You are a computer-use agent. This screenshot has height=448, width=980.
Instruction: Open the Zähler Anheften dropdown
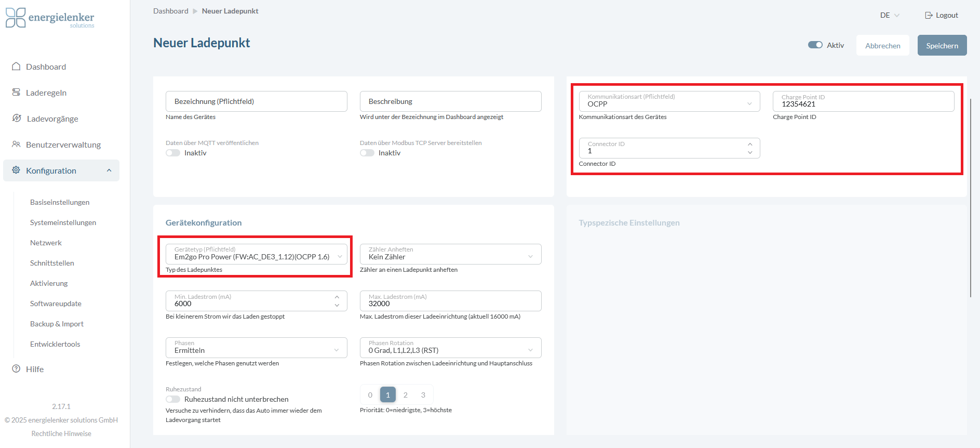[x=451, y=254]
